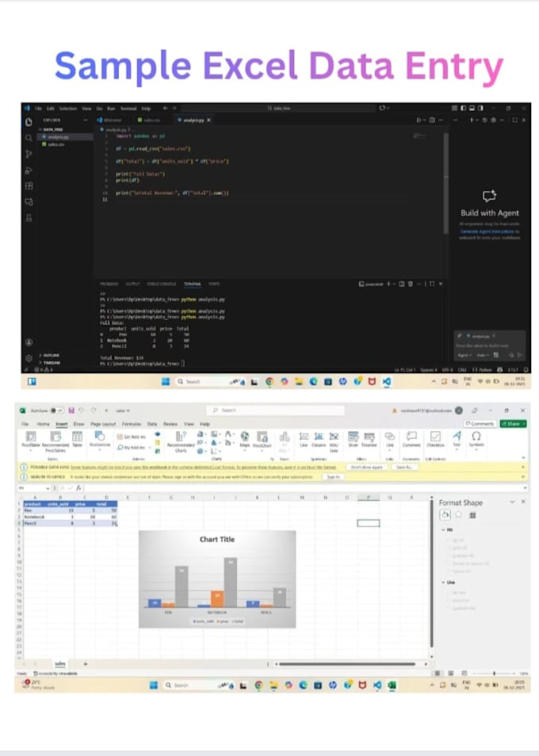Open the Symbols dropdown in the ribbon

pyautogui.click(x=476, y=440)
